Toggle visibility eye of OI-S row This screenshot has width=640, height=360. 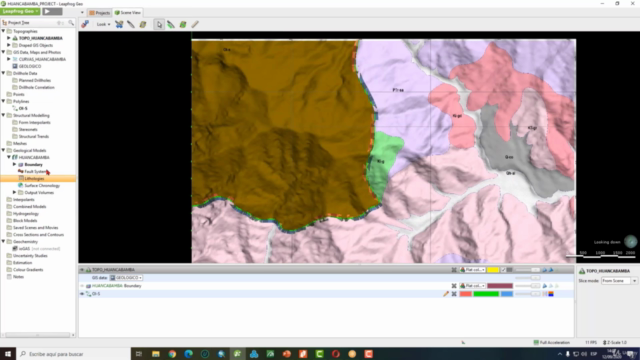click(82, 294)
